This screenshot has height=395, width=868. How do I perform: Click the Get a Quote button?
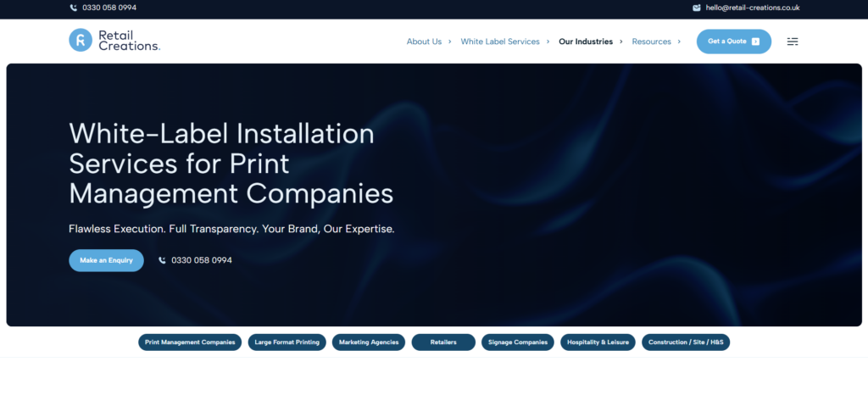coord(733,42)
